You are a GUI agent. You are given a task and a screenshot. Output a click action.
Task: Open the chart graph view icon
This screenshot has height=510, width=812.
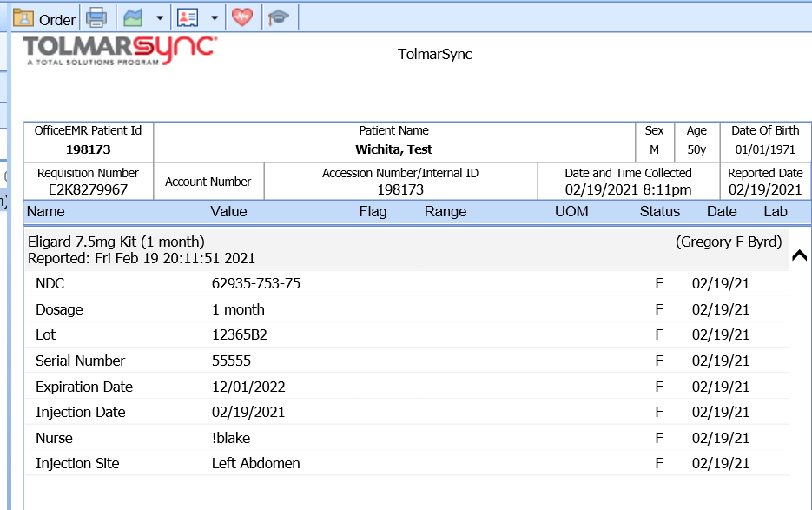133,18
